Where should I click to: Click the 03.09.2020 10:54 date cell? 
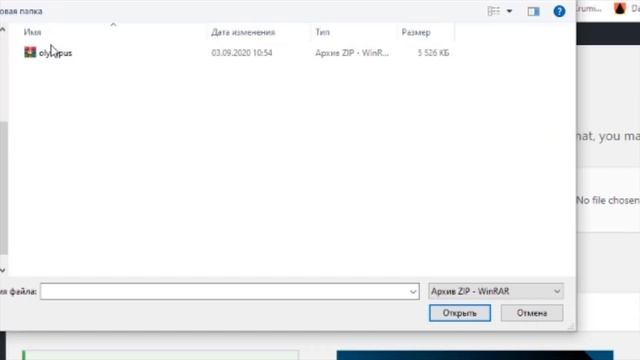pos(242,53)
